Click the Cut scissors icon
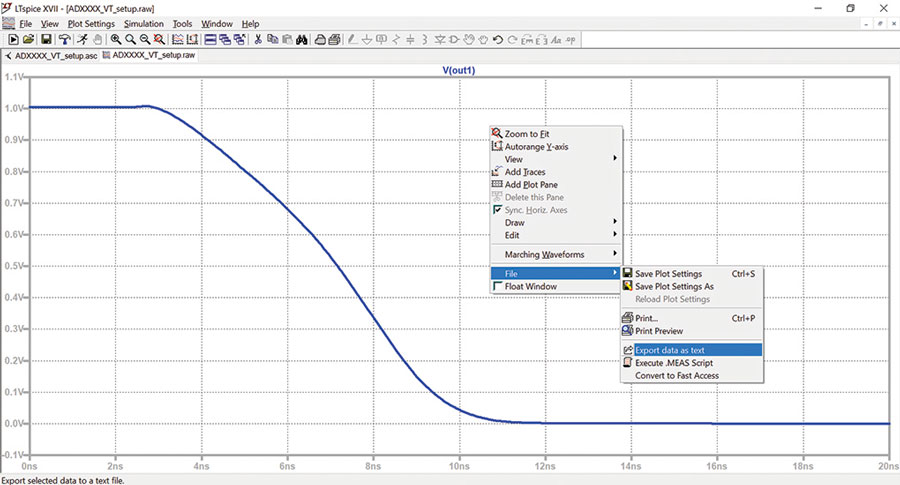Screen dimensions: 900x485 [258, 40]
